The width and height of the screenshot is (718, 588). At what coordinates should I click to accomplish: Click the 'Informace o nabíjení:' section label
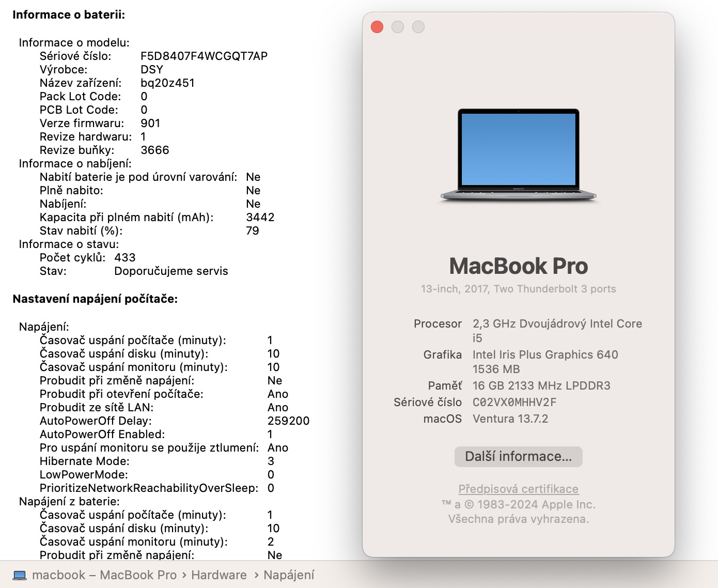75,164
